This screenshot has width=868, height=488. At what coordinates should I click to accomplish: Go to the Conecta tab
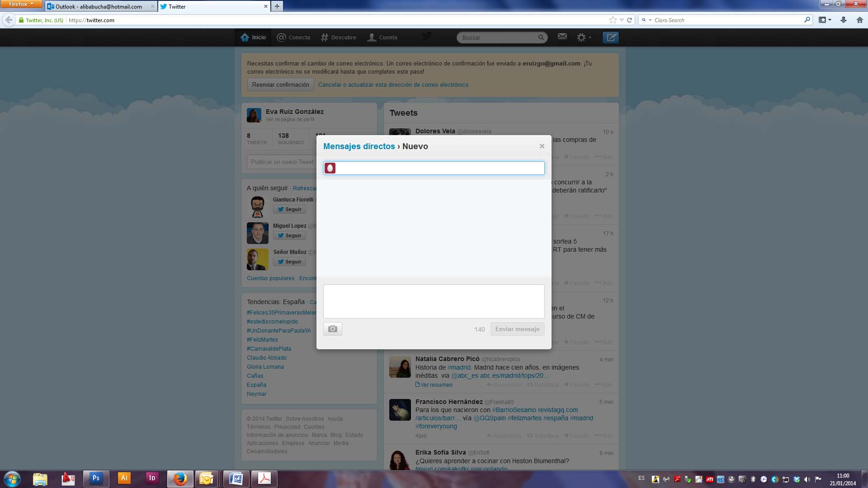(293, 38)
